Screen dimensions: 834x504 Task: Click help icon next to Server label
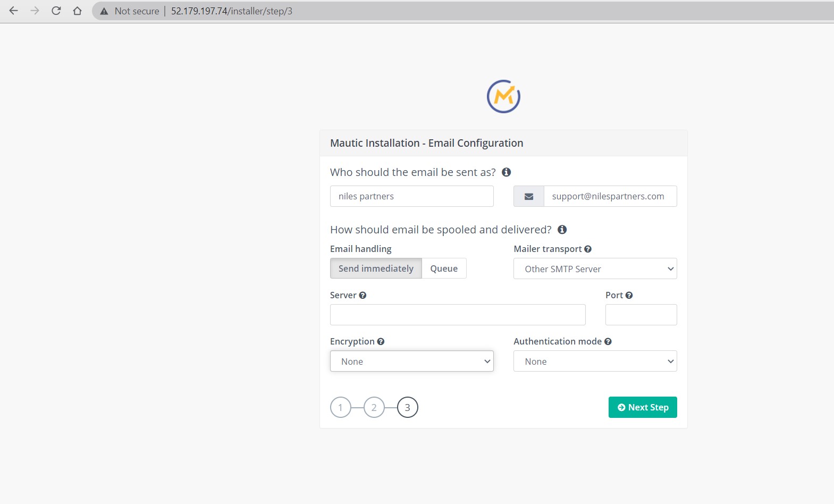363,296
